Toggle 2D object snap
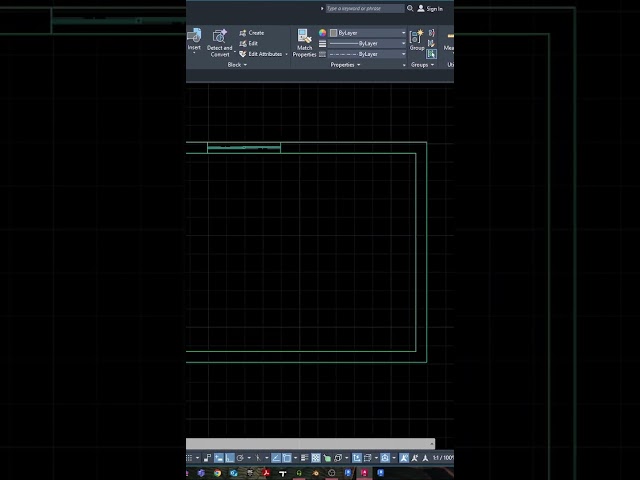This screenshot has height=480, width=640. click(287, 458)
